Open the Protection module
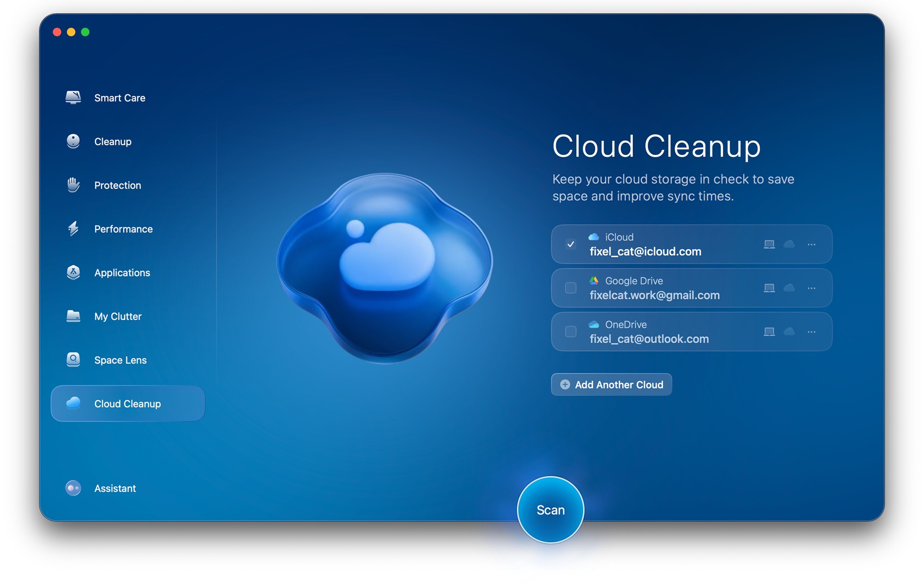The height and width of the screenshot is (587, 924). [x=117, y=185]
